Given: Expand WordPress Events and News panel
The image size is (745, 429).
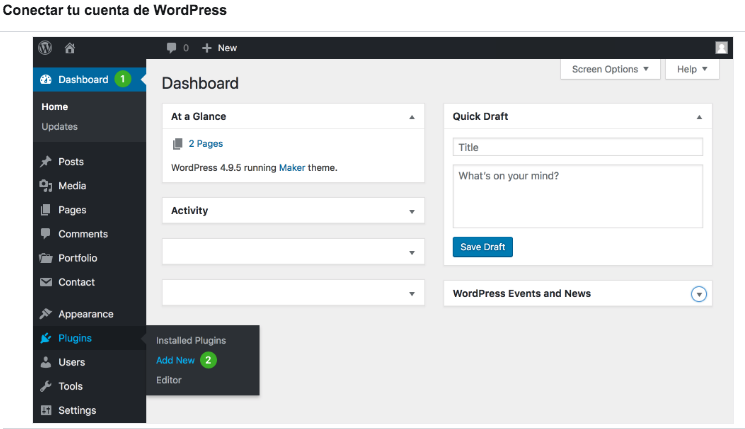Looking at the screenshot, I should (698, 294).
